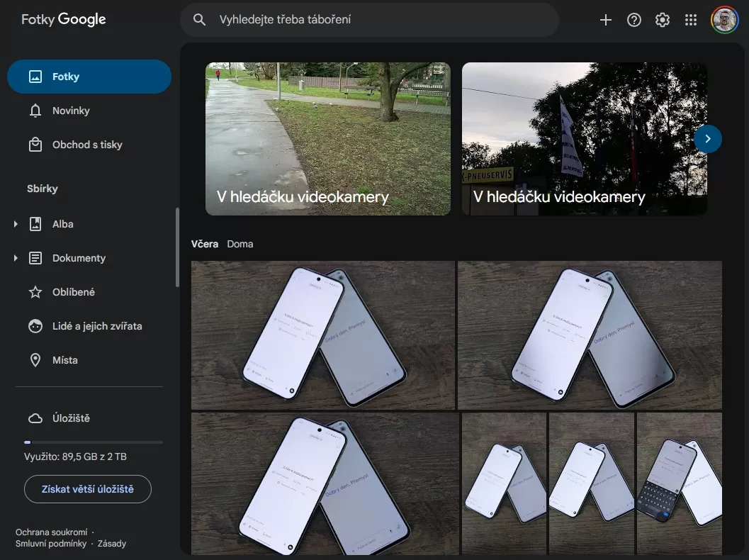Click the storage usage progress bar
This screenshot has height=560, width=749.
click(x=94, y=442)
